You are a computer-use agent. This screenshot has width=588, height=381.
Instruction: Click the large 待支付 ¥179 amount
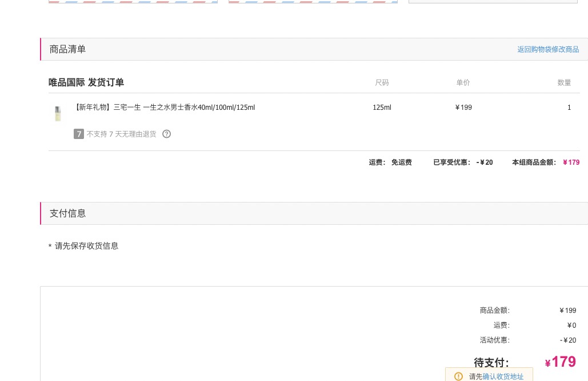point(560,362)
